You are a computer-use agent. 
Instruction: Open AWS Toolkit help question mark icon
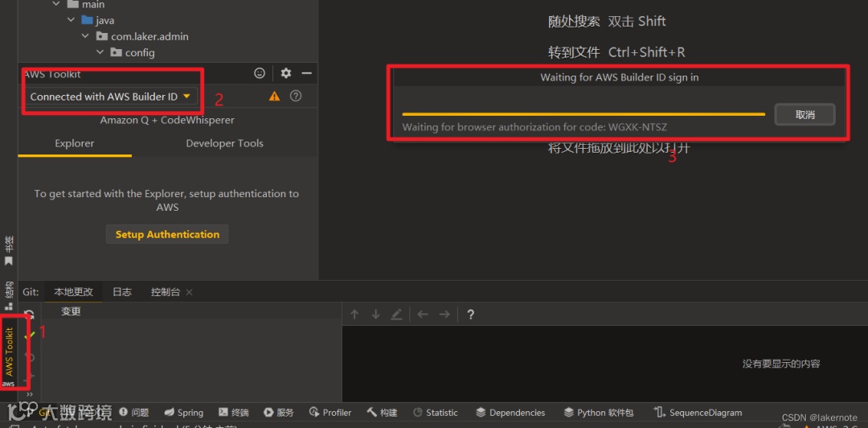click(296, 96)
